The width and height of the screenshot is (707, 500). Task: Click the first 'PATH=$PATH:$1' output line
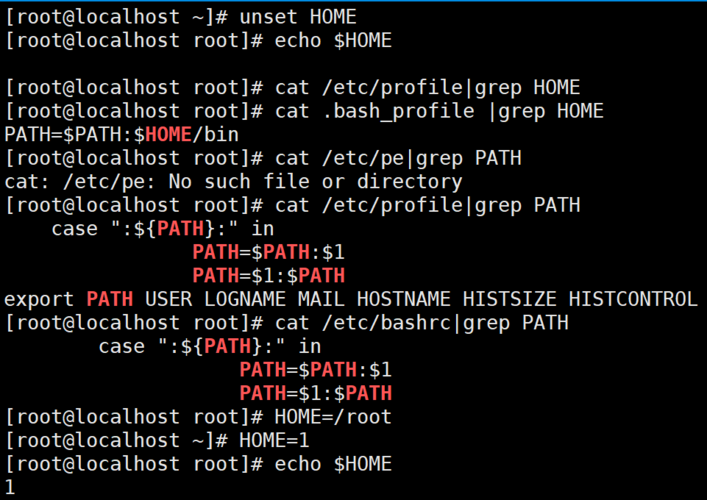(269, 252)
